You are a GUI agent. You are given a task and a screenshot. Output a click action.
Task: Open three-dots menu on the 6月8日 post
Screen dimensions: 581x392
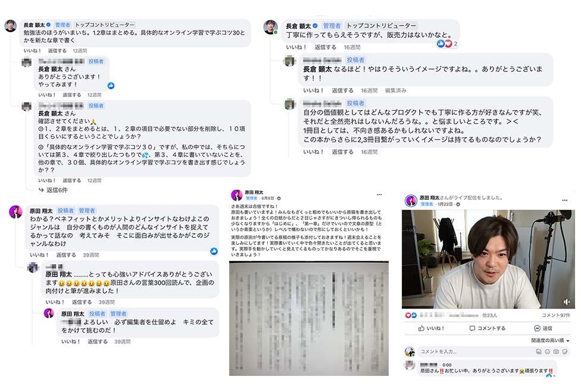[x=379, y=195]
